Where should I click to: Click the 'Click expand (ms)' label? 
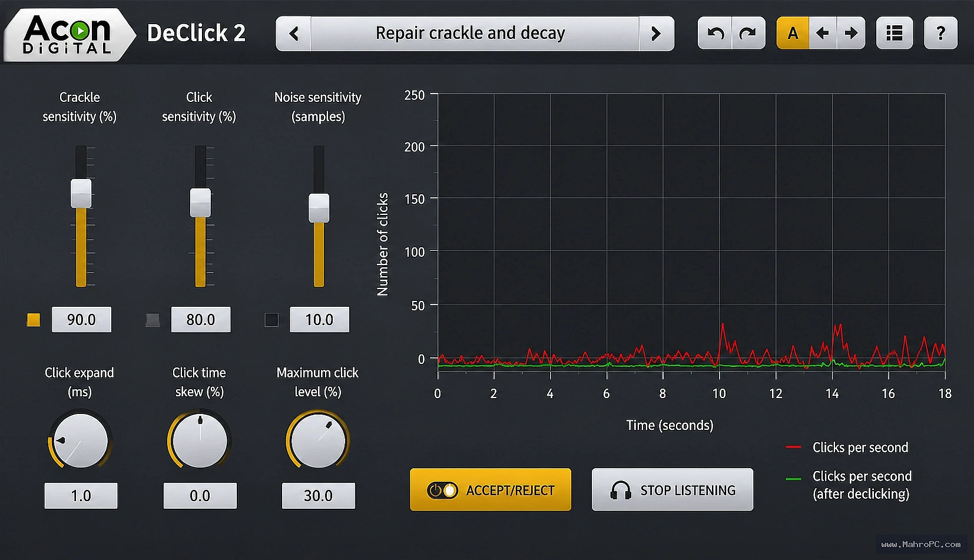[x=79, y=382]
